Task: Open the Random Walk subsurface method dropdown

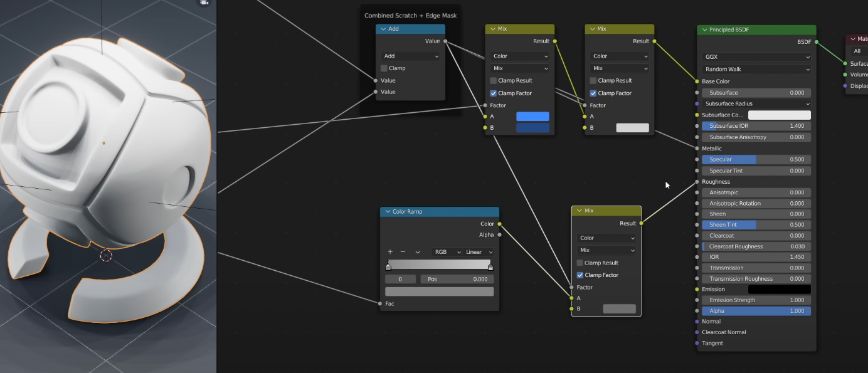Action: tap(756, 69)
